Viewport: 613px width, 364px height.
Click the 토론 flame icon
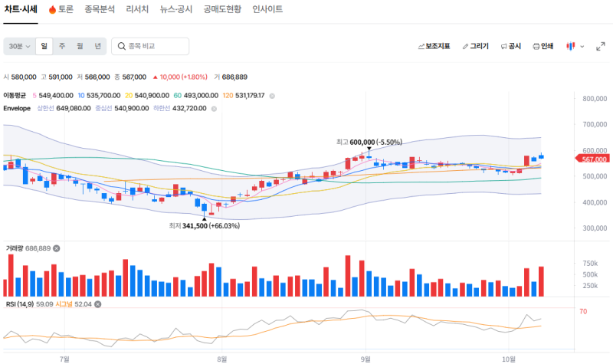pos(52,10)
